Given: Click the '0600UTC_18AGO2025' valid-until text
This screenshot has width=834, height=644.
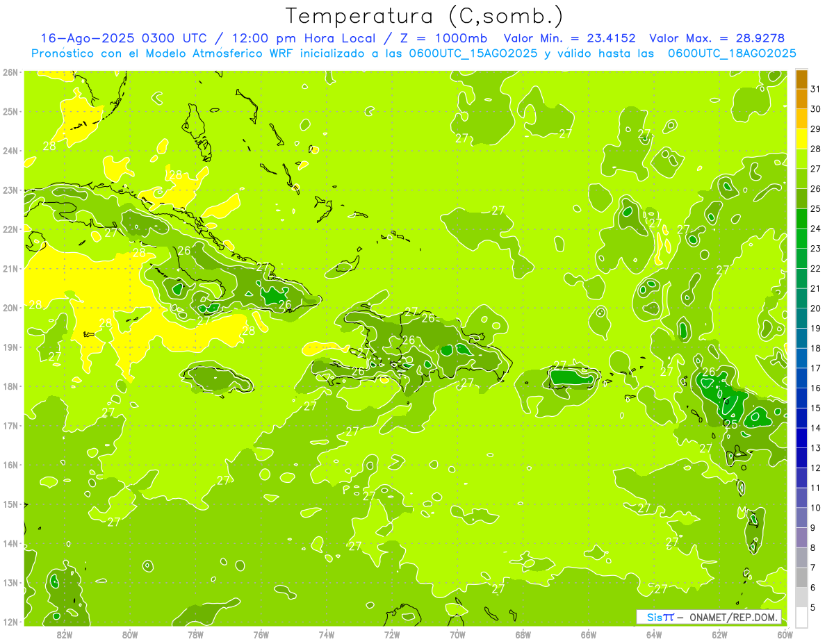Looking at the screenshot, I should (x=732, y=53).
